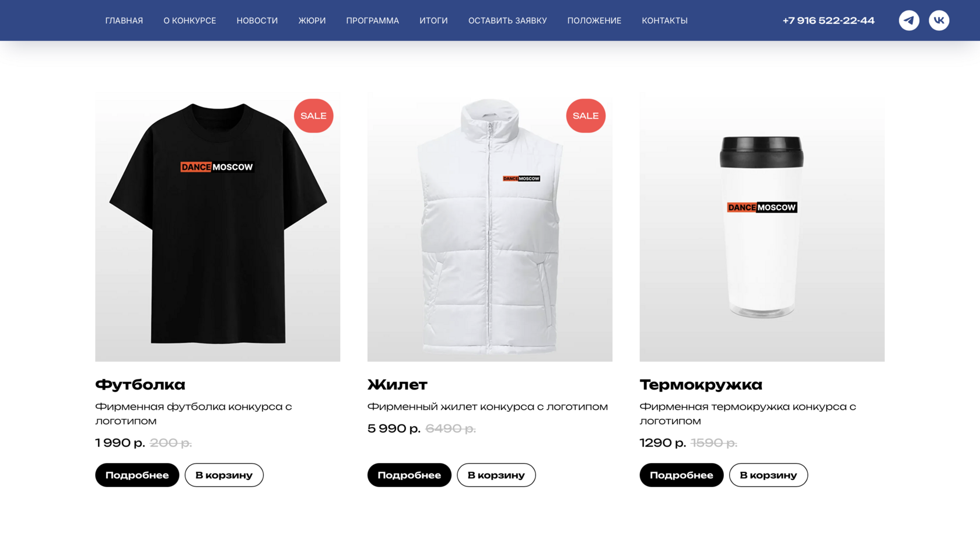Call the phone number +7 916 522-22-44
The height and width of the screenshot is (536, 980).
828,20
